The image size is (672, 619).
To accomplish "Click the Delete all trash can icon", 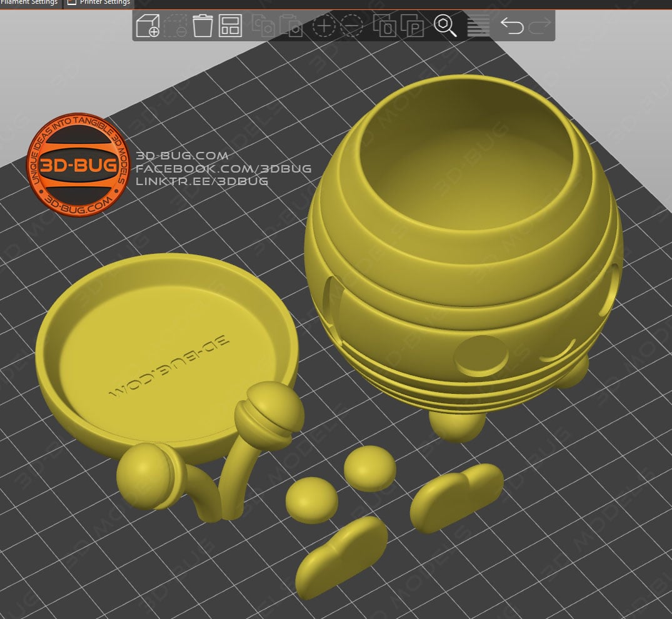I will (x=203, y=26).
